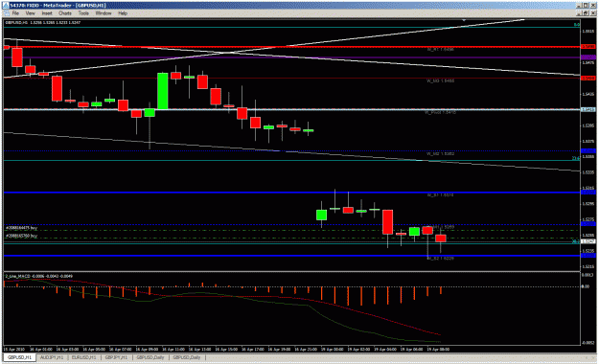
Task: Open the Tools menu
Action: (83, 13)
